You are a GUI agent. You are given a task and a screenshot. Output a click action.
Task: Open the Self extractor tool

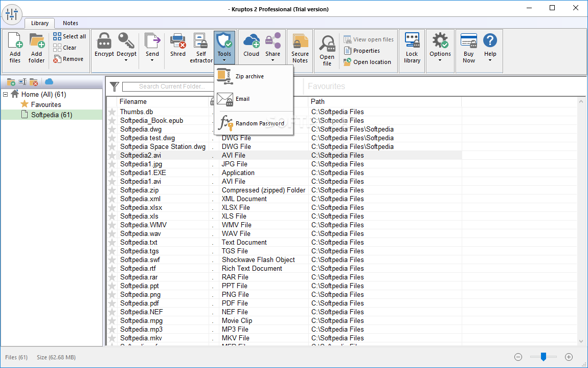(201, 48)
